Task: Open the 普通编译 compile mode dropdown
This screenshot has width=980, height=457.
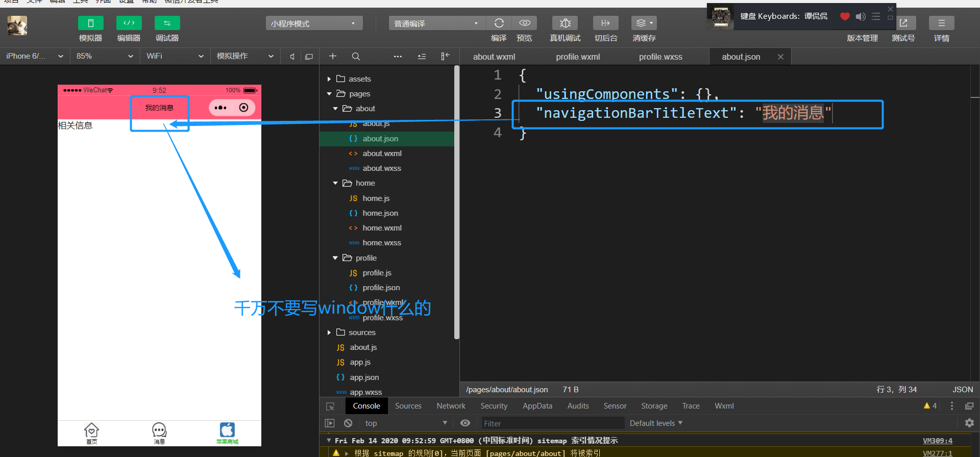Action: pyautogui.click(x=437, y=23)
